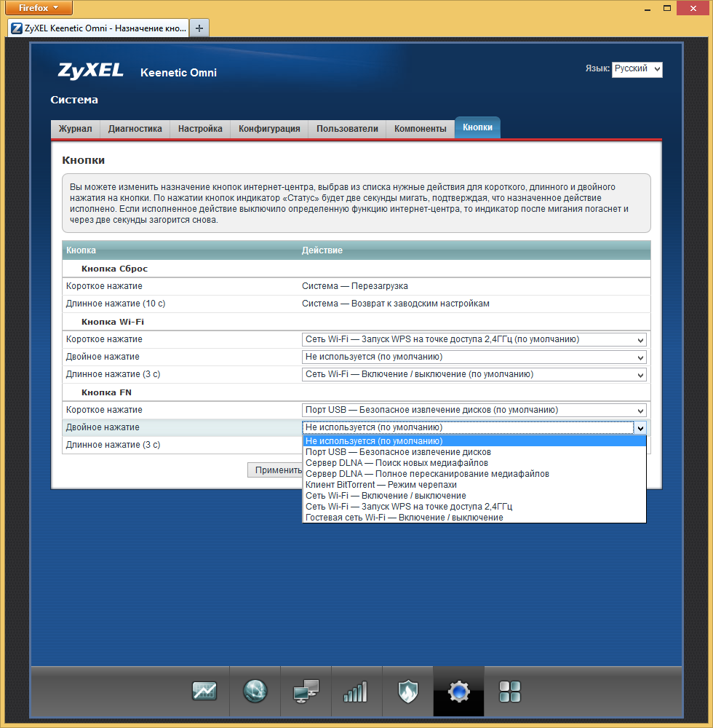The width and height of the screenshot is (713, 728).
Task: Click the Кнопка Wi-Fi section header
Action: click(113, 322)
